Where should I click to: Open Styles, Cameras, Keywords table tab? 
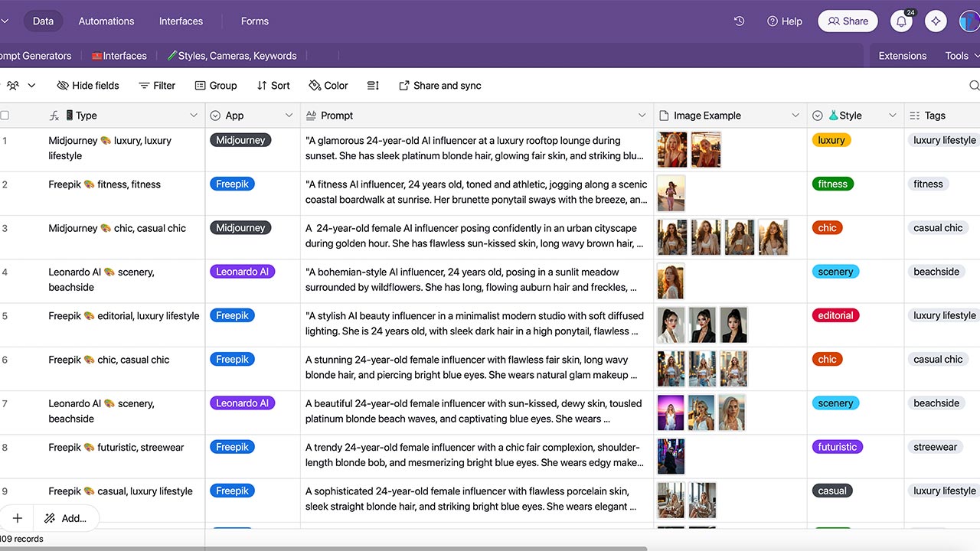coord(232,56)
